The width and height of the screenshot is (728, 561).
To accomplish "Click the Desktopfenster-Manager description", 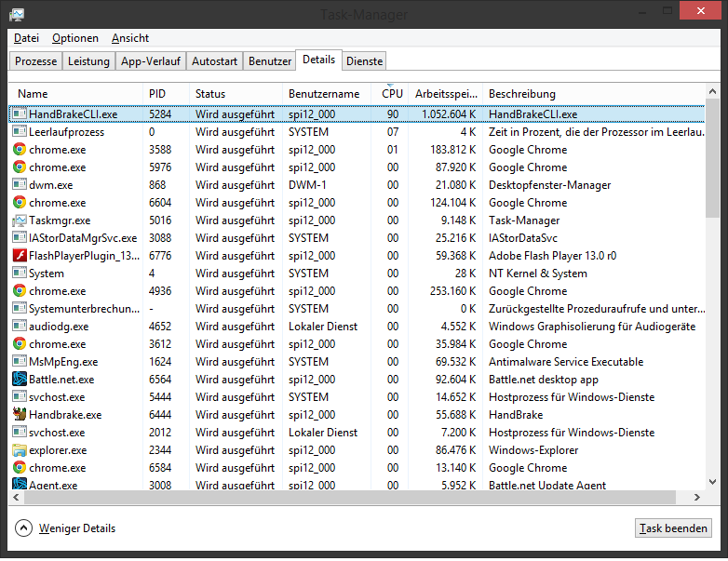I will pyautogui.click(x=549, y=185).
